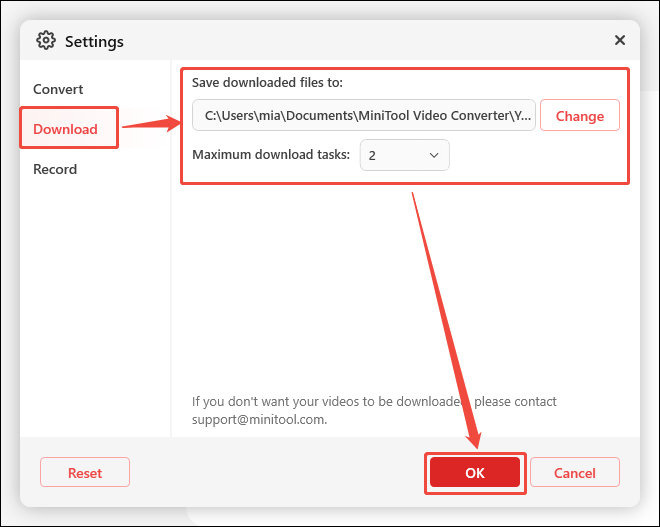Click the "Save downloaded files to:" label
Image resolution: width=660 pixels, height=527 pixels.
[267, 82]
